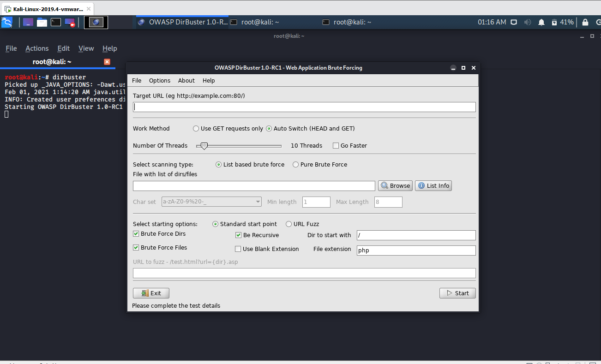The image size is (601, 364).
Task: Click the URL to fuzz input field
Action: (304, 273)
